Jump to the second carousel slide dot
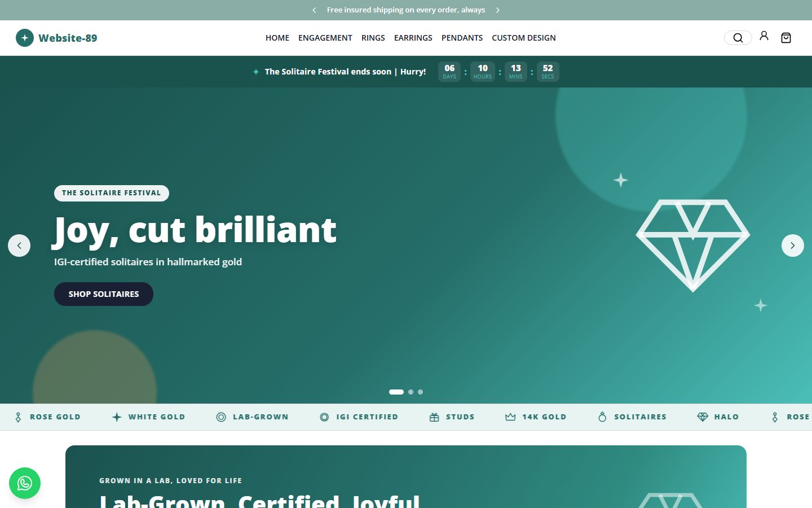Image resolution: width=812 pixels, height=508 pixels. (x=411, y=392)
